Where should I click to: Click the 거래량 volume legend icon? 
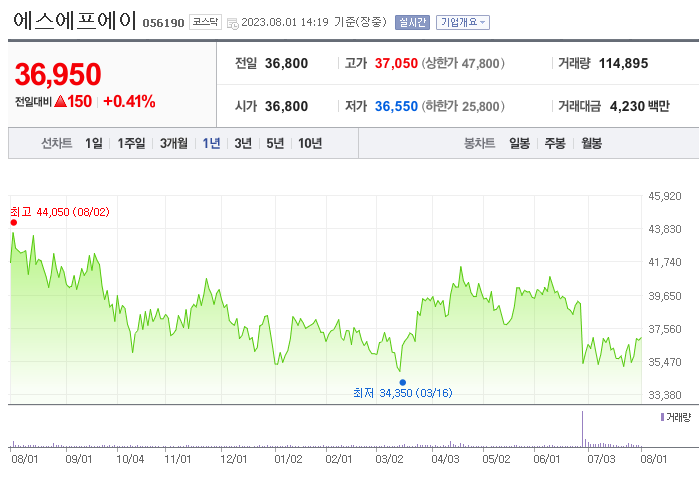(x=662, y=417)
